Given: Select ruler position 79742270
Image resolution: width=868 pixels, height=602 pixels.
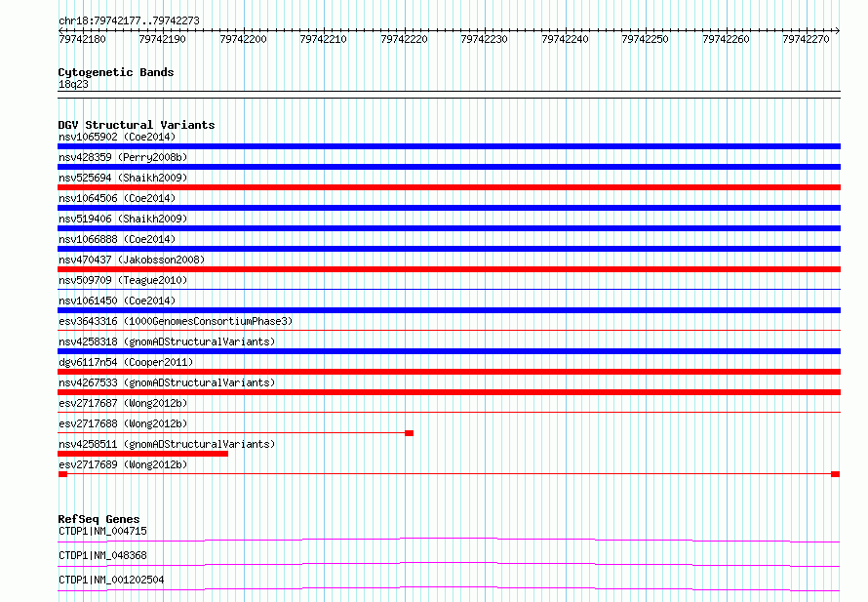Looking at the screenshot, I should (806, 39).
